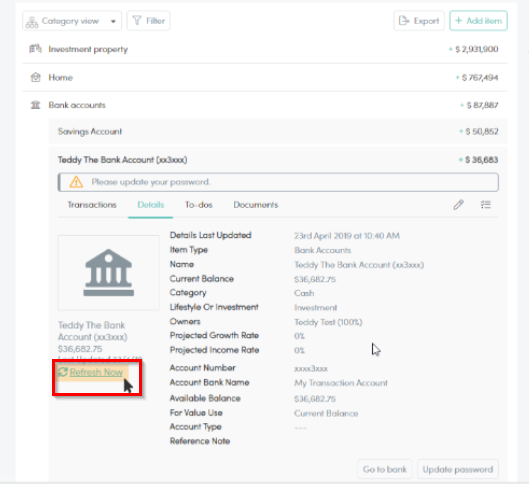529x484 pixels.
Task: Click the Bank accounts institution icon
Action: pyautogui.click(x=35, y=105)
